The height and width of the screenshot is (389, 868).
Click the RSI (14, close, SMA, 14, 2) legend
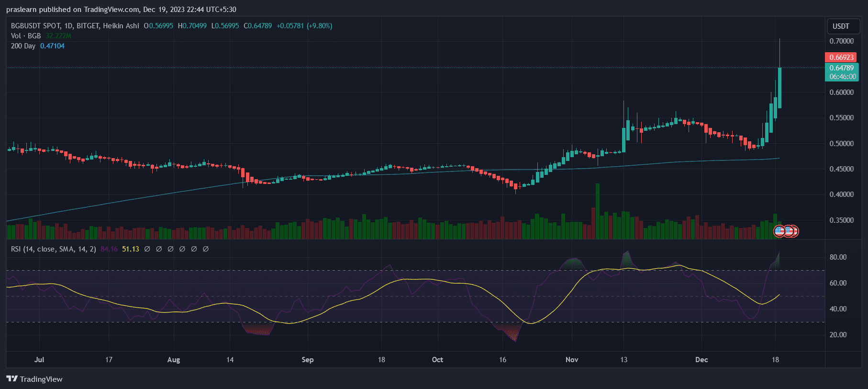pos(53,249)
